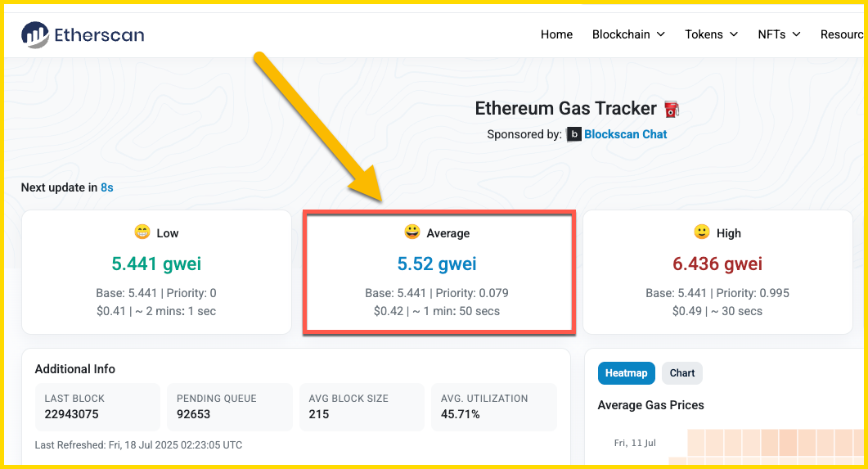Image resolution: width=868 pixels, height=469 pixels.
Task: Click the Last Block 22943075 box
Action: point(97,407)
